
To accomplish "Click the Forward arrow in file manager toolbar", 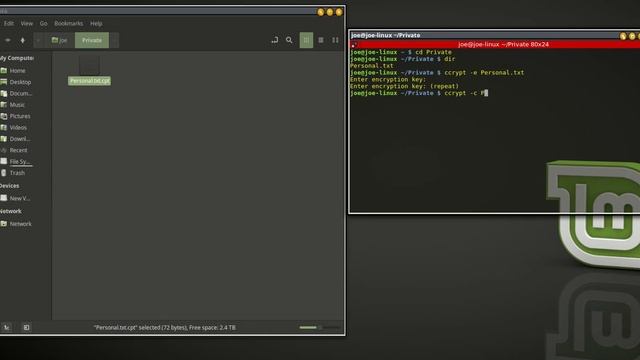I will [7, 40].
